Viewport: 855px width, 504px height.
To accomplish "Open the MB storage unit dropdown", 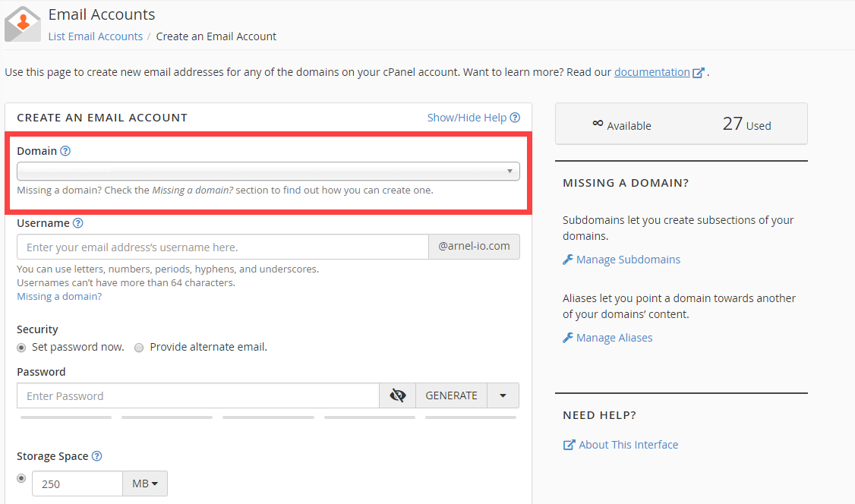I will click(x=145, y=484).
